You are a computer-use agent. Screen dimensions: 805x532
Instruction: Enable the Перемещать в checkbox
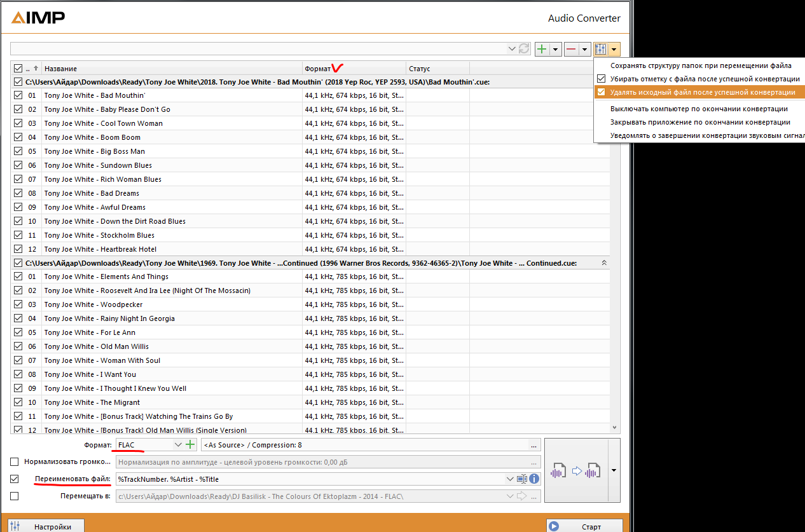click(x=15, y=496)
